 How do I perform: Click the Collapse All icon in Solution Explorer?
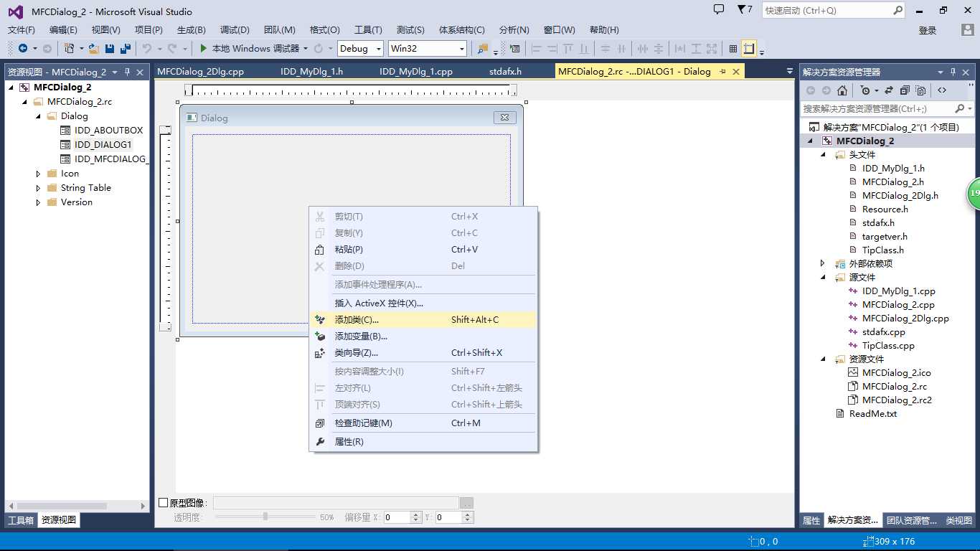click(905, 90)
